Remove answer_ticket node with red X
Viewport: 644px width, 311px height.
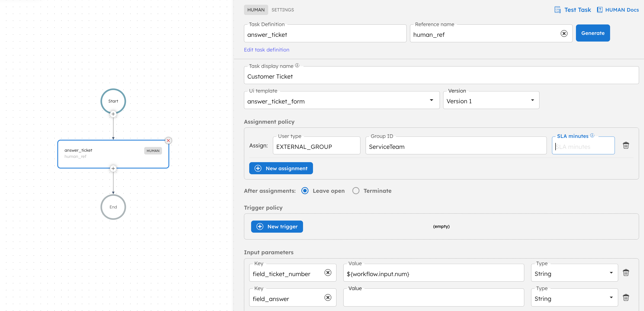tap(168, 141)
